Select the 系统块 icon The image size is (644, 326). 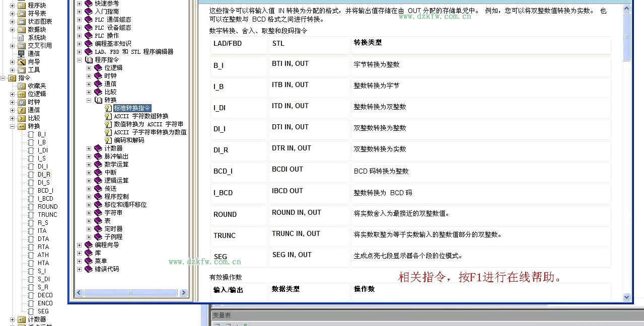[x=22, y=38]
